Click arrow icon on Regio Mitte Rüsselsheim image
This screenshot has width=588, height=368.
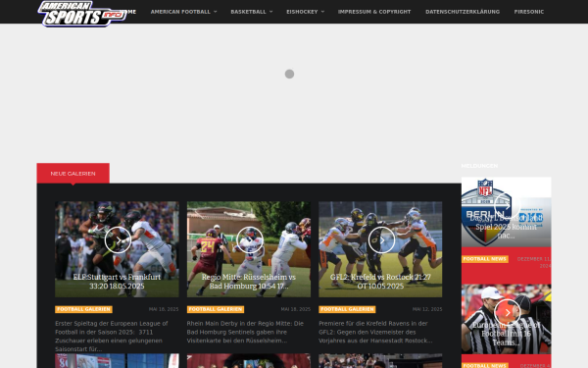250,240
